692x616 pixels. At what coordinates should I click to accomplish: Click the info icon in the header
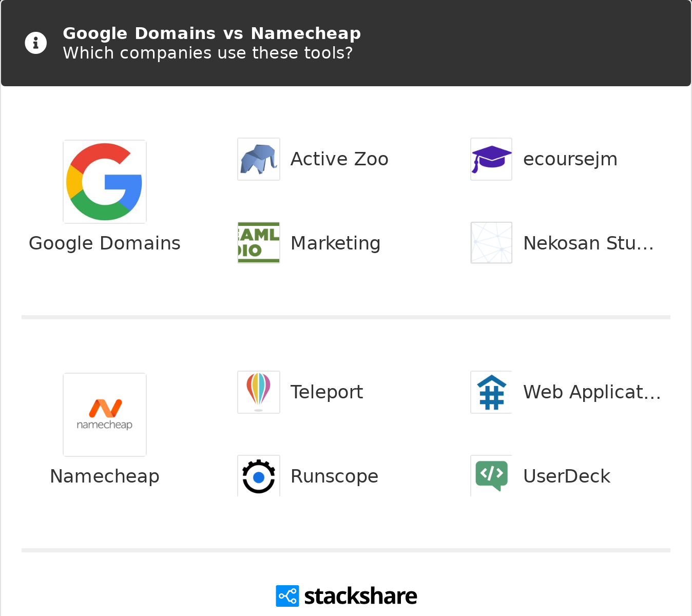coord(36,43)
